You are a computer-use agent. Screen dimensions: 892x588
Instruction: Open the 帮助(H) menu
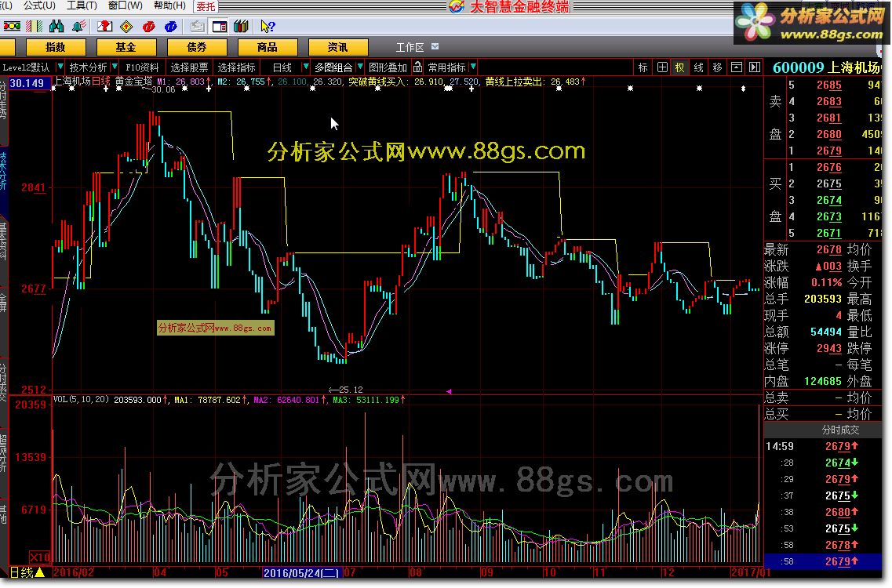point(169,5)
